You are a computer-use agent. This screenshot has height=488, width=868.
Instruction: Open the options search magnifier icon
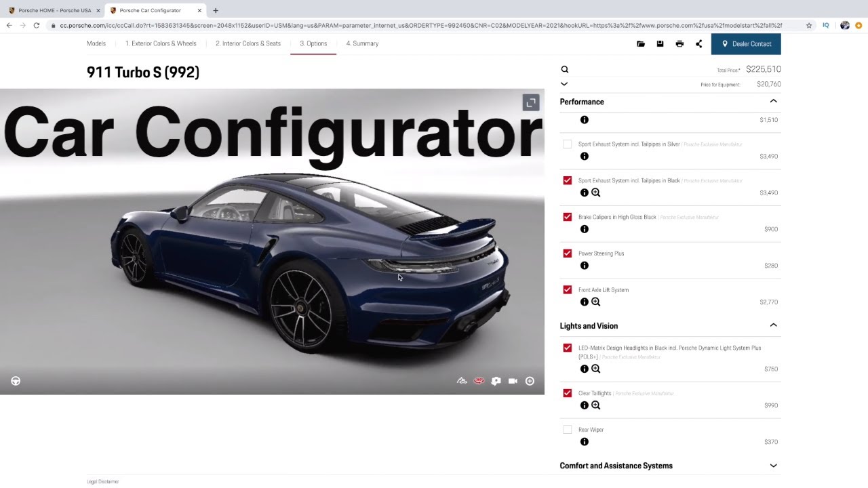coord(564,69)
